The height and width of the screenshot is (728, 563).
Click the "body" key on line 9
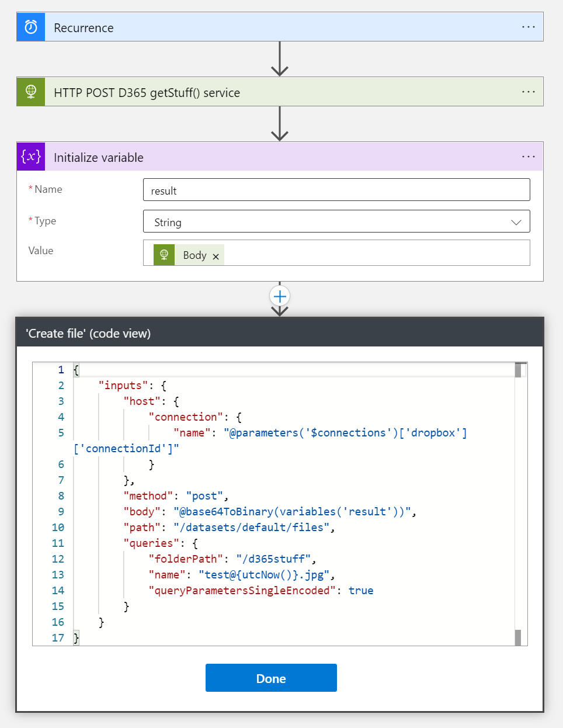point(142,512)
